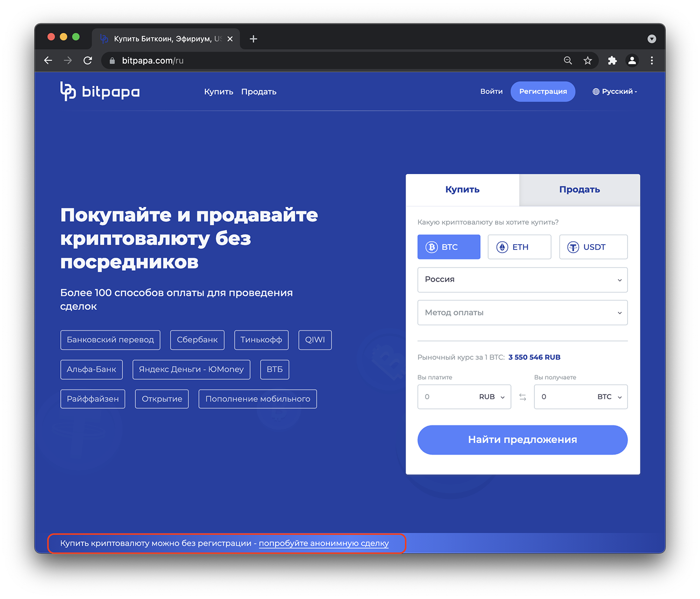The width and height of the screenshot is (700, 599).
Task: Open the browser extensions puzzle icon
Action: pyautogui.click(x=612, y=60)
